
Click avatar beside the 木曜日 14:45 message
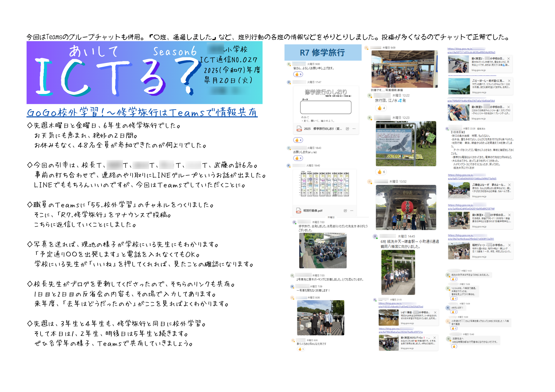pos(375,236)
